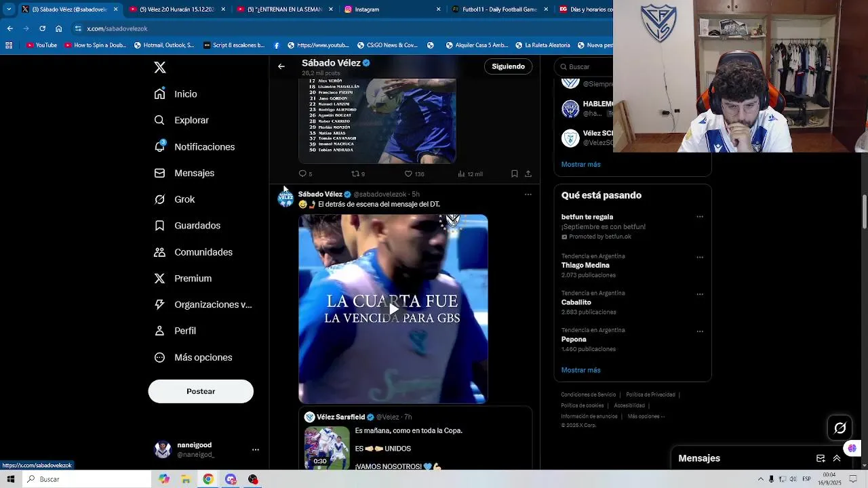Click the browser home button

pos(58,28)
